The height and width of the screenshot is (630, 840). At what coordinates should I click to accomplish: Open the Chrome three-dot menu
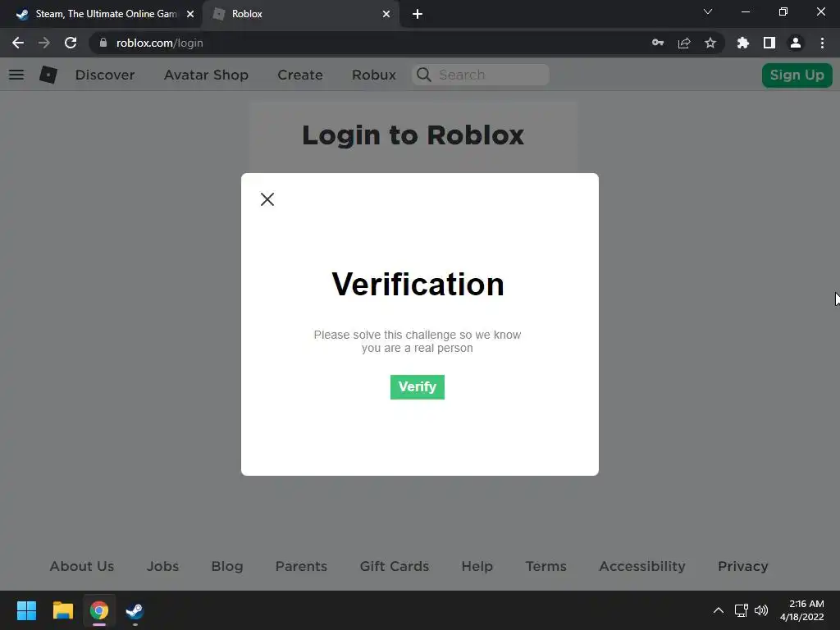(822, 43)
